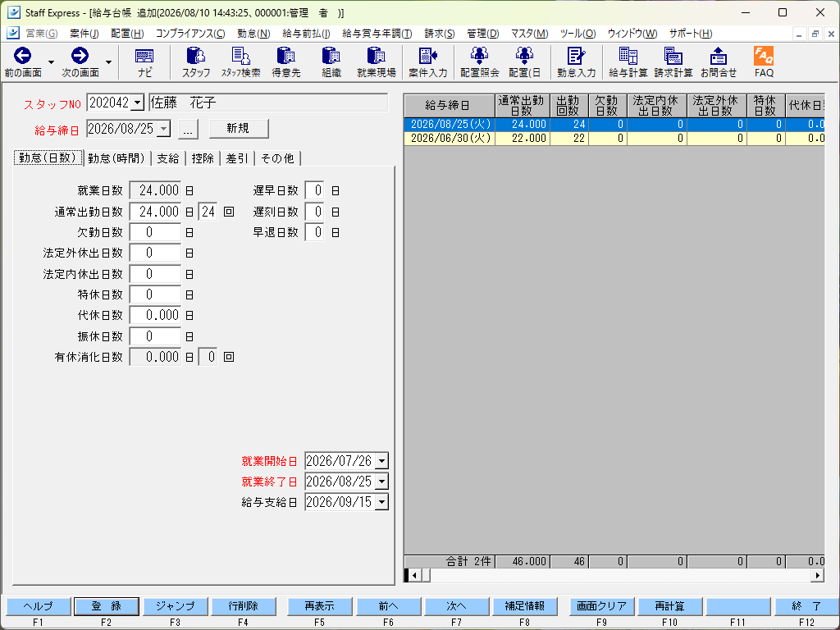Open the 勤怠入力 attendance entry icon

click(x=576, y=62)
